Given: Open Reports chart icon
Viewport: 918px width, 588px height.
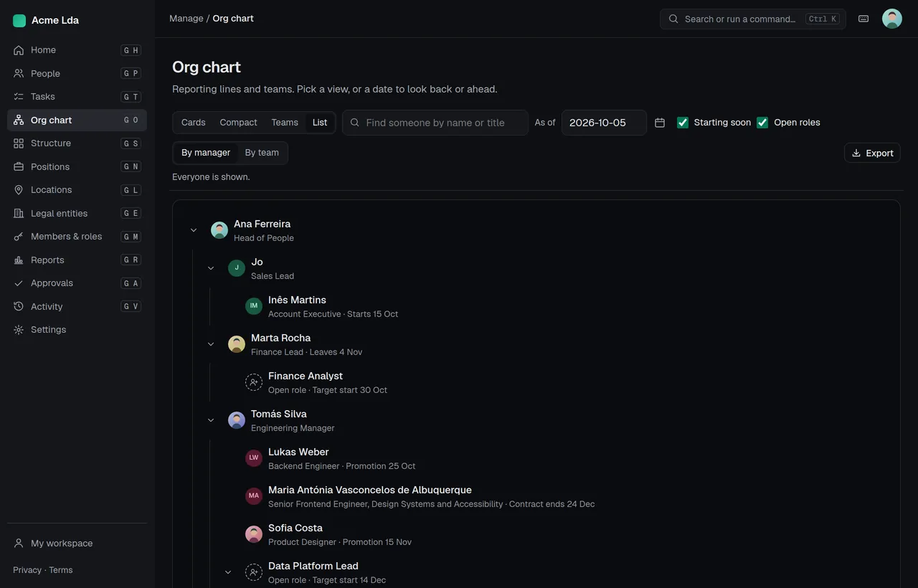Looking at the screenshot, I should pos(19,260).
